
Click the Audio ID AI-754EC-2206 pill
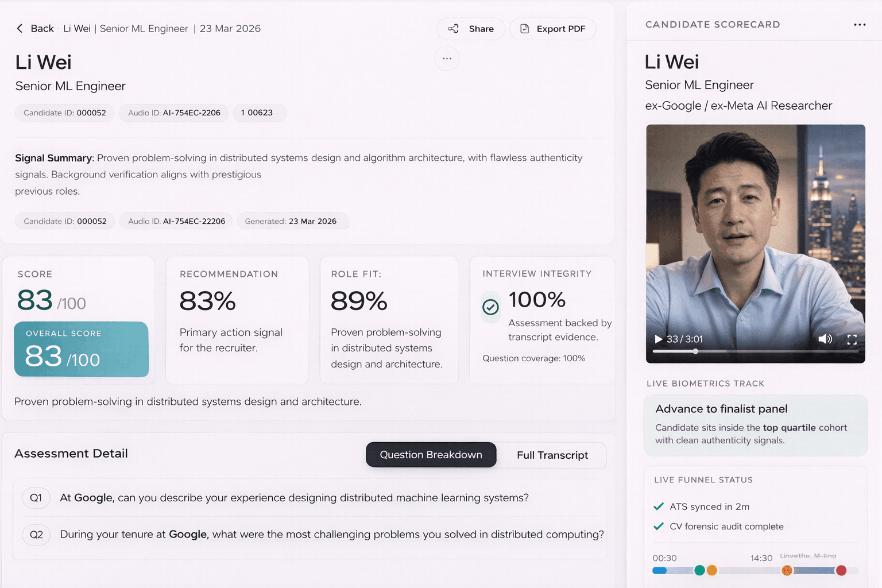[173, 113]
